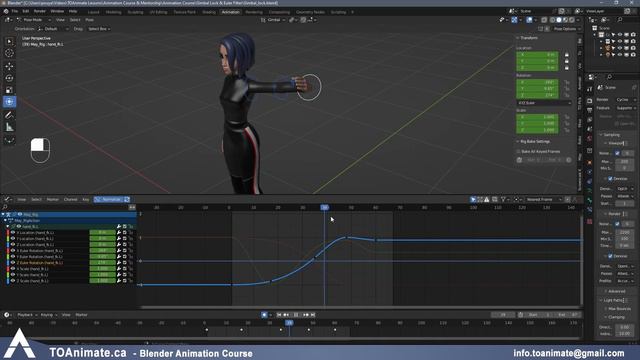Click the X Rotation value field
640x360 pixels.
click(x=538, y=82)
